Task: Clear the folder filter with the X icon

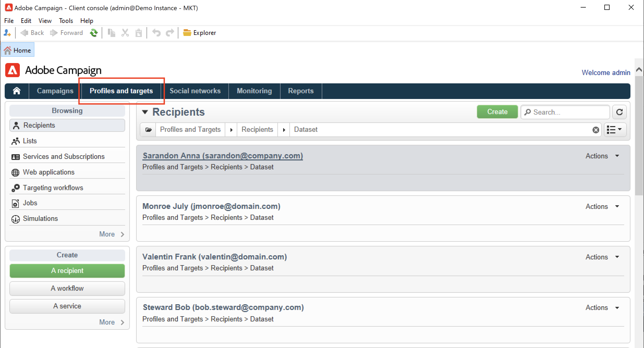Action: click(x=596, y=130)
